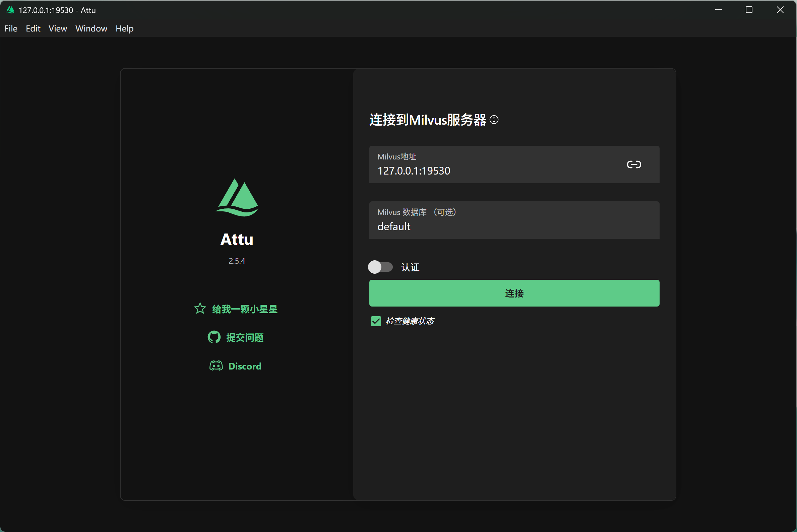797x532 pixels.
Task: Open the Help menu
Action: (125, 28)
